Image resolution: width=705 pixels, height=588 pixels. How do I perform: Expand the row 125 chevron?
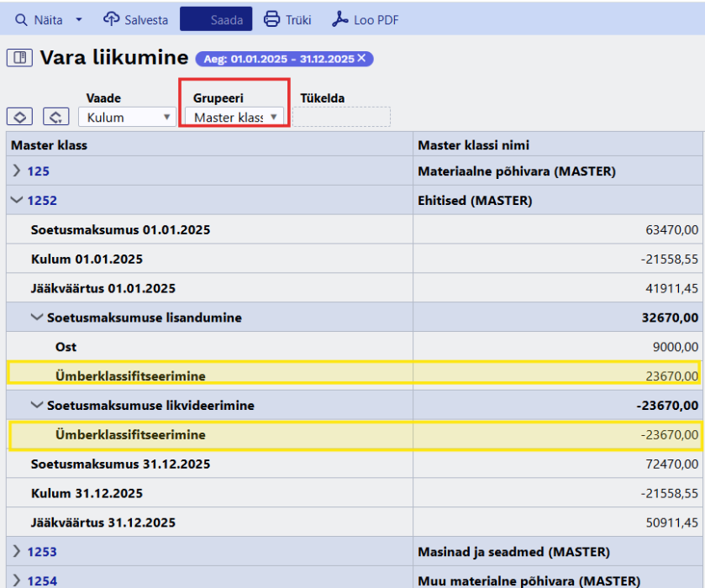pyautogui.click(x=17, y=171)
